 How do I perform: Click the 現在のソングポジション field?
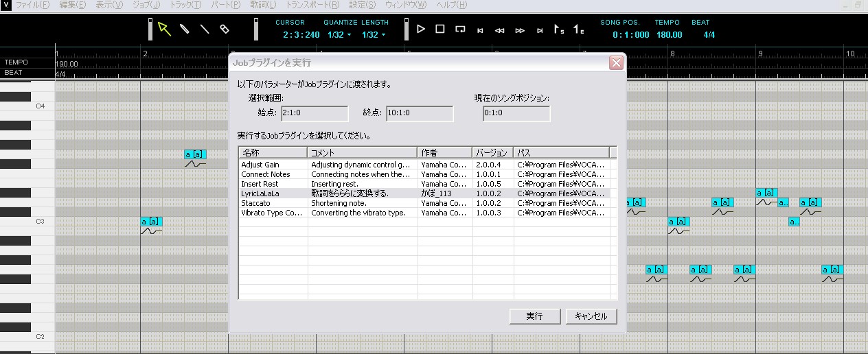(x=516, y=113)
